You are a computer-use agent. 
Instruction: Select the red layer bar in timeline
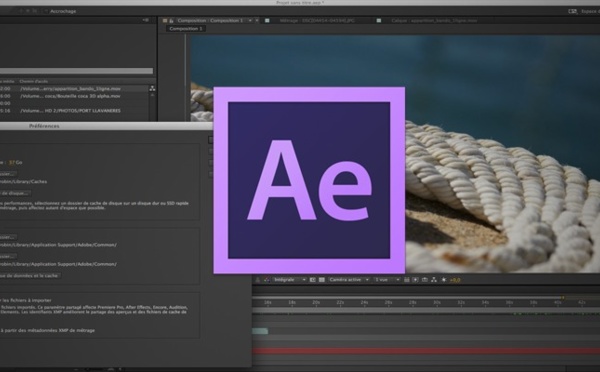click(426, 351)
